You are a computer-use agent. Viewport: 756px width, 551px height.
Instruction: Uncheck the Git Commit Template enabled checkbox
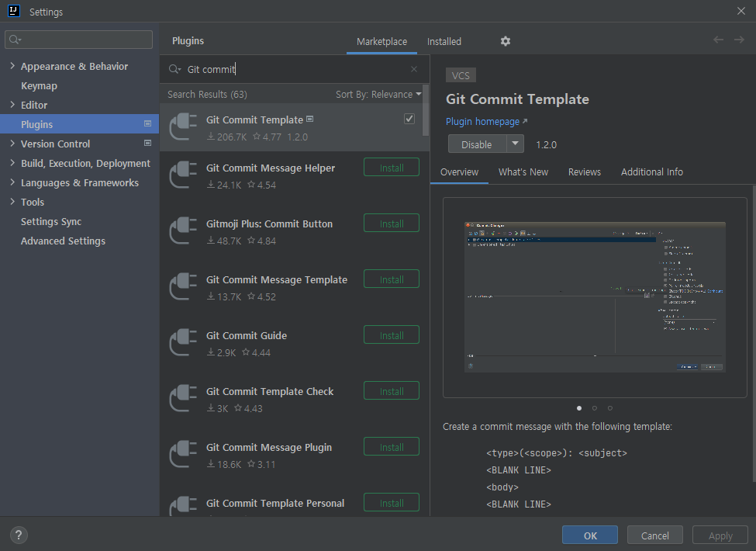[409, 119]
